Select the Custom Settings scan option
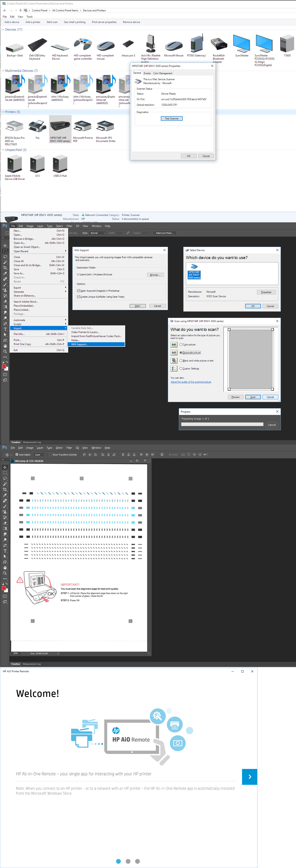The height and width of the screenshot is (868, 296). 181,369
